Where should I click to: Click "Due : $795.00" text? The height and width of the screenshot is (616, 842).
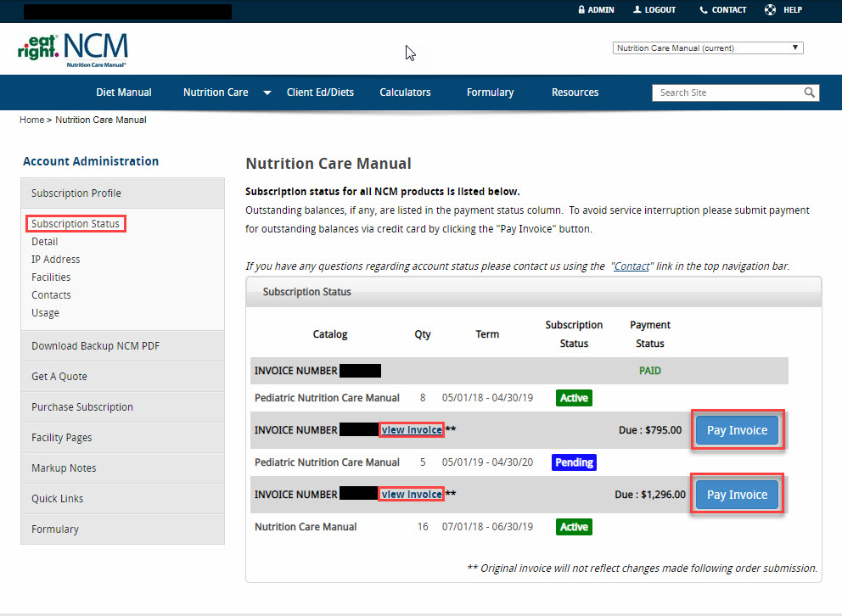[650, 430]
